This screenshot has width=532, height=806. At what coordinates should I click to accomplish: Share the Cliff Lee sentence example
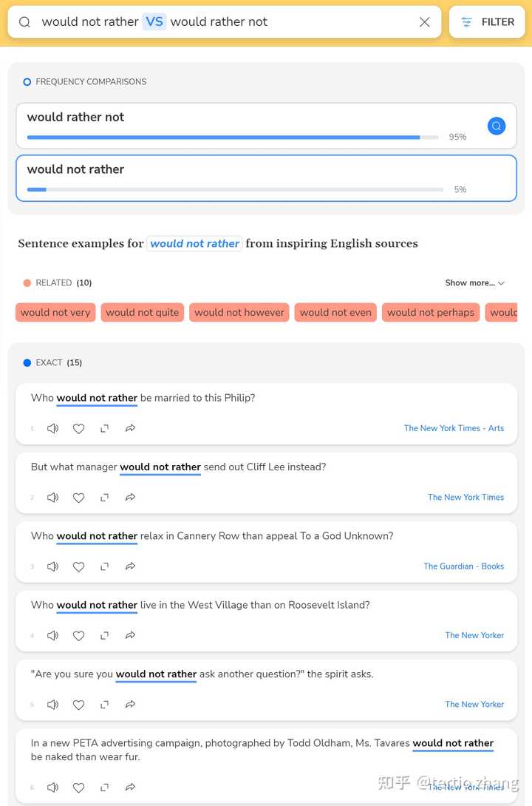130,497
